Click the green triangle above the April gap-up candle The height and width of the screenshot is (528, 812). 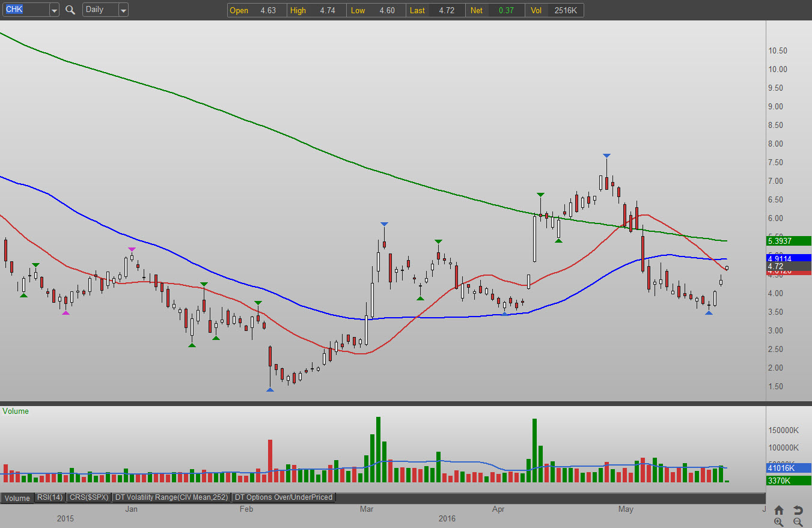pos(540,195)
